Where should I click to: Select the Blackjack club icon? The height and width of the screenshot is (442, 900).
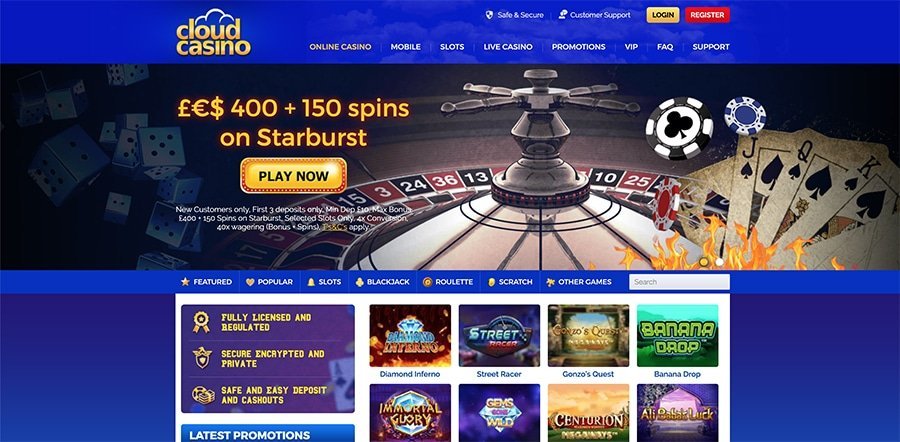[359, 282]
